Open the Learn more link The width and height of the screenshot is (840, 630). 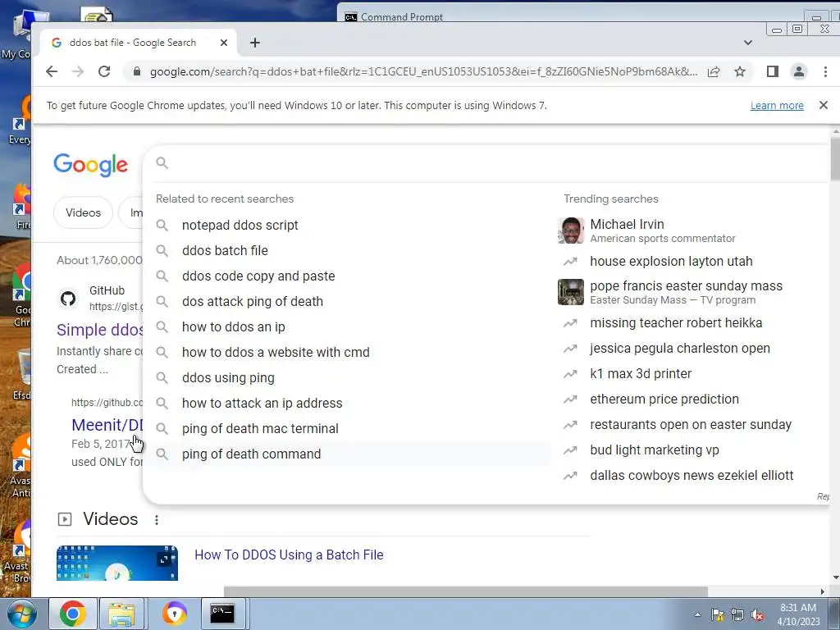[777, 106]
